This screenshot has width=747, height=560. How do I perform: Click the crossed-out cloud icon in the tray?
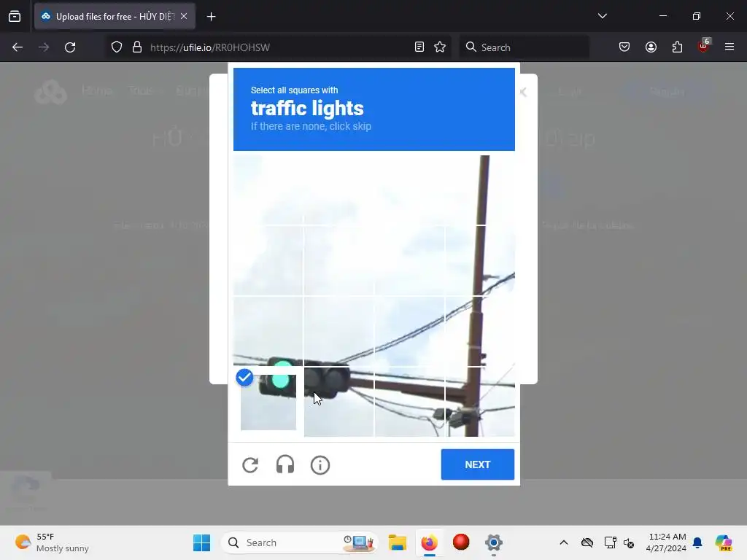[587, 542]
